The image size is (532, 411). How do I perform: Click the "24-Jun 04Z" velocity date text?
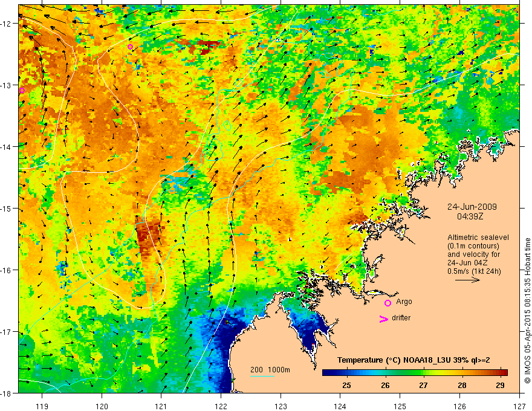[464, 263]
